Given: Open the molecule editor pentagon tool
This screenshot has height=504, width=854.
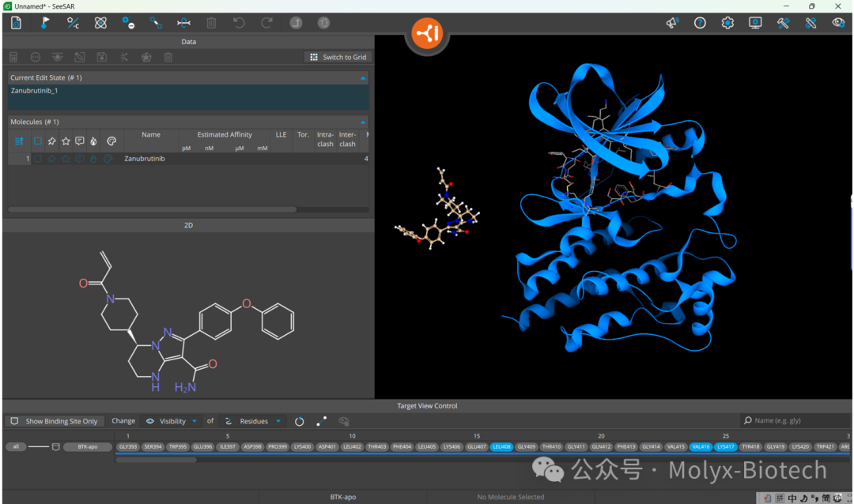Looking at the screenshot, I should pos(73,23).
